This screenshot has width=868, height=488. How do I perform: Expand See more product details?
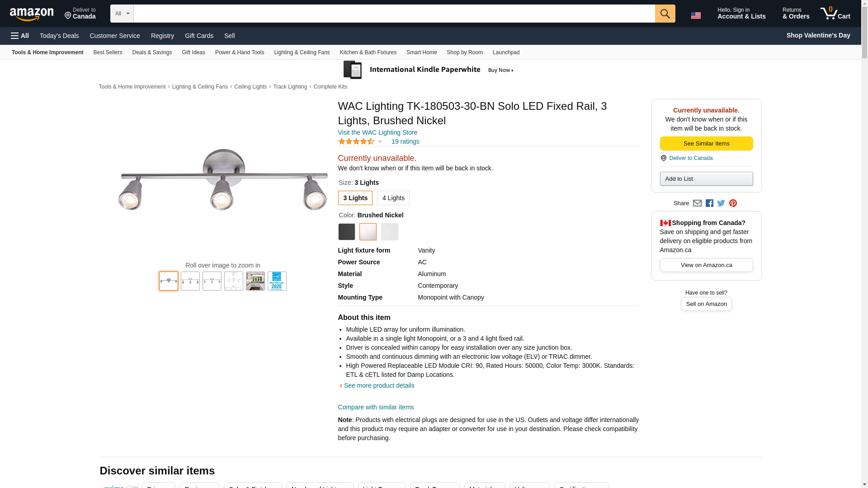(379, 385)
